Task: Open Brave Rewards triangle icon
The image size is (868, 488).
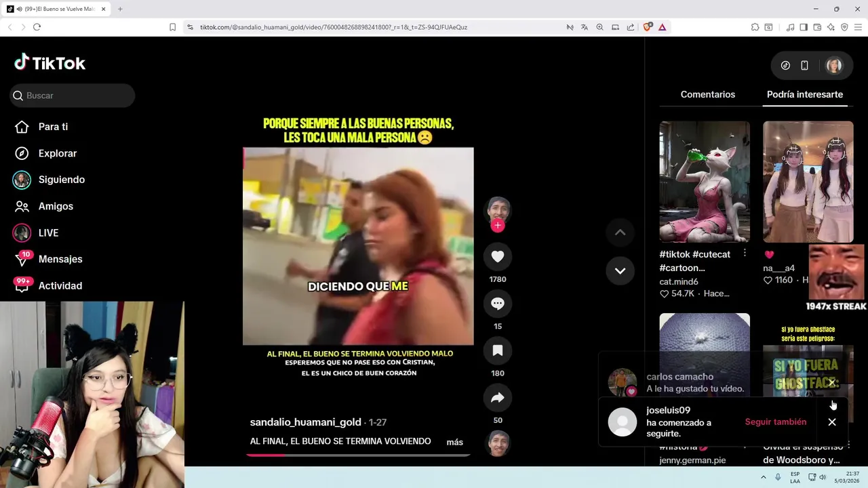Action: click(662, 27)
